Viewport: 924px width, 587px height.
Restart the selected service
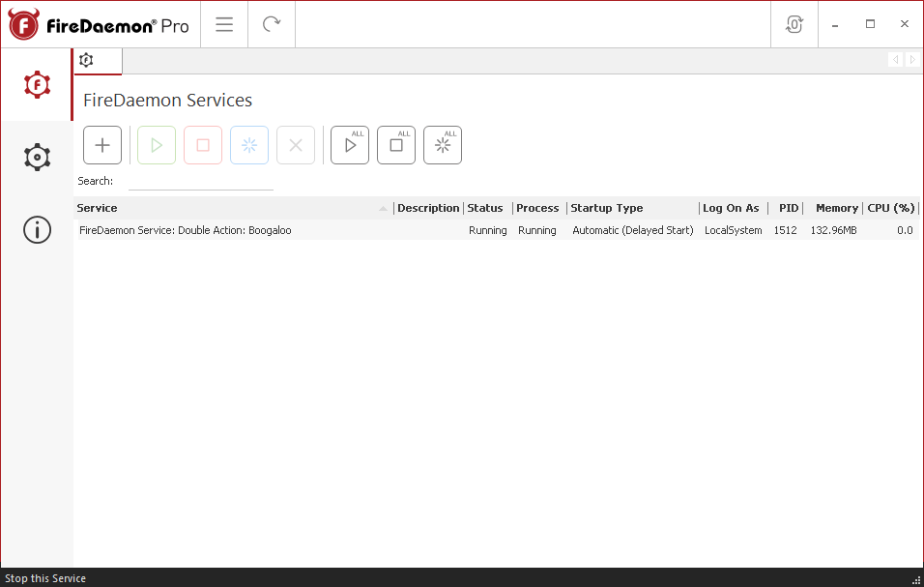[249, 145]
